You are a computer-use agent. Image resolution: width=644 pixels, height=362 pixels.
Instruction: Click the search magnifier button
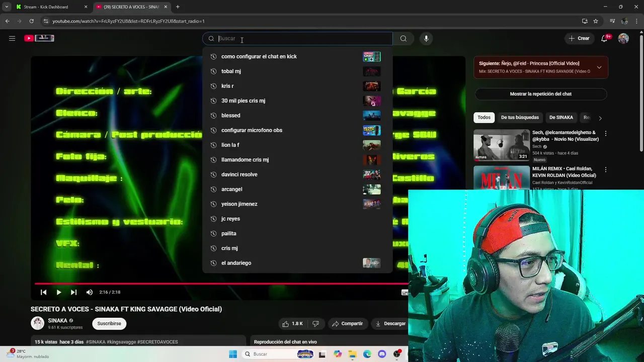[x=404, y=38]
